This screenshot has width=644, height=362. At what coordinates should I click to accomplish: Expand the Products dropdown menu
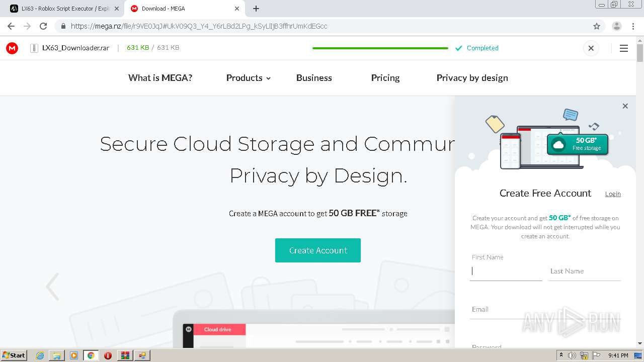(x=248, y=78)
